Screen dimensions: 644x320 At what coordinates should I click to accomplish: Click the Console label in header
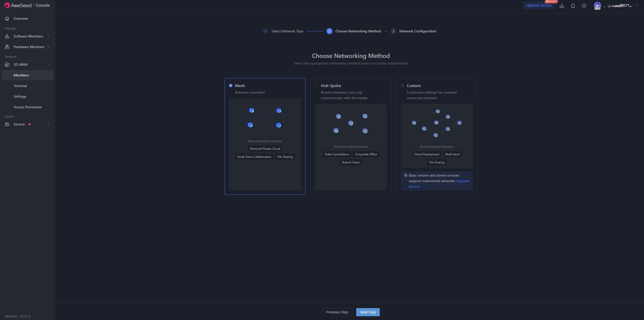[43, 5]
